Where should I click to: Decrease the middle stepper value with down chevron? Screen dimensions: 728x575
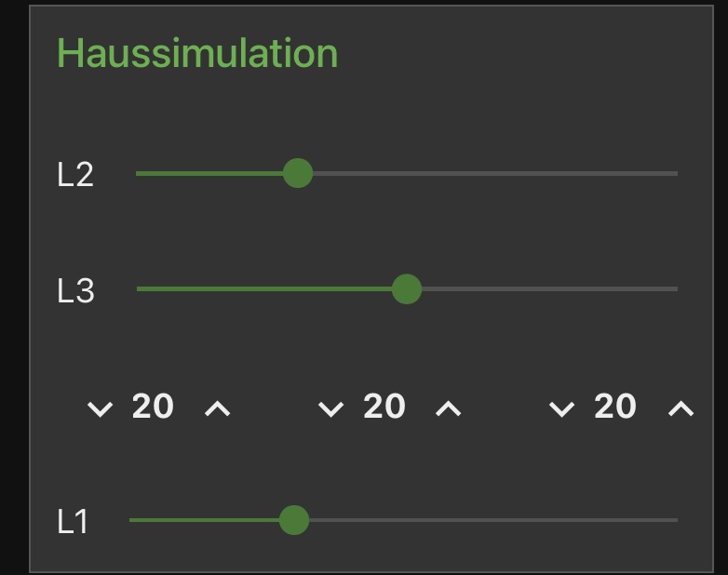[x=330, y=408]
